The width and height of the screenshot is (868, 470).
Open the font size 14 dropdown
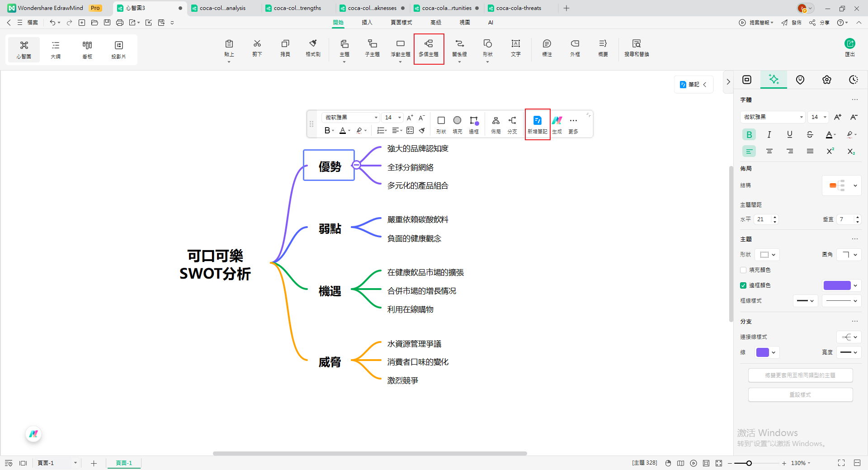(x=817, y=117)
